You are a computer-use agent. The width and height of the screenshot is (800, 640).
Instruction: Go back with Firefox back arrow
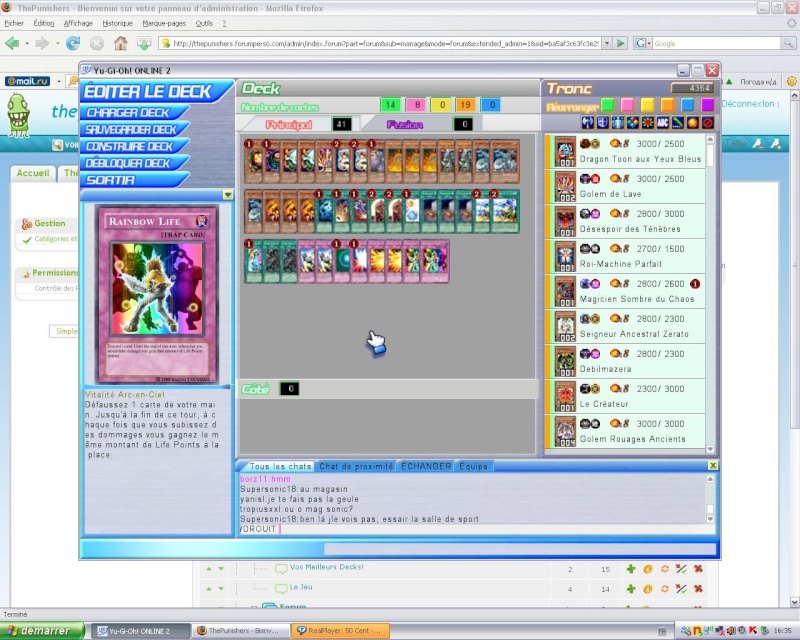pyautogui.click(x=12, y=43)
